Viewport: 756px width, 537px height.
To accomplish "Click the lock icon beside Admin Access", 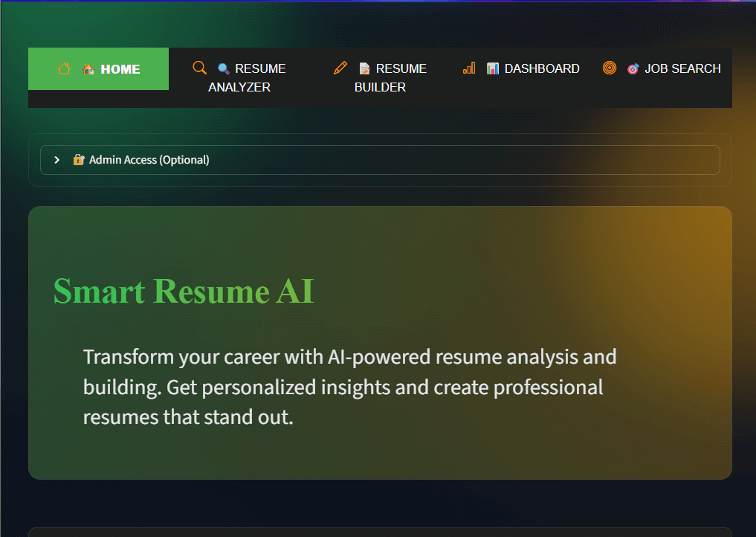I will pyautogui.click(x=79, y=160).
